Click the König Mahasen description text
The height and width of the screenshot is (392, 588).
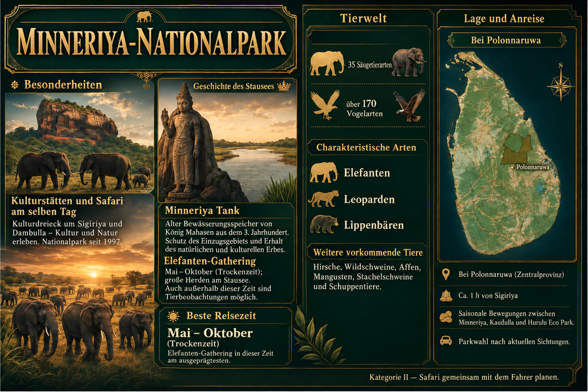coord(227,237)
